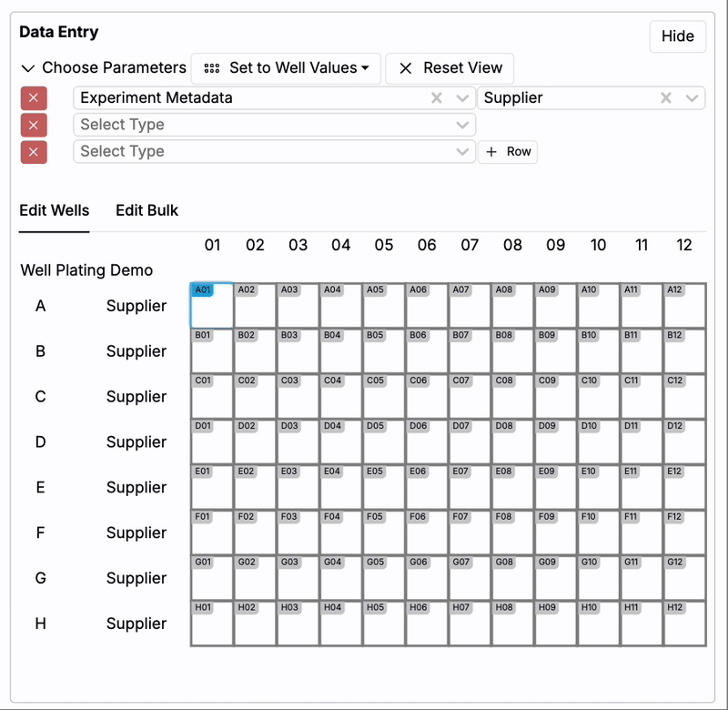Open the Set to Well Values dropdown
Viewport: 728px width, 710px height.
coord(286,68)
